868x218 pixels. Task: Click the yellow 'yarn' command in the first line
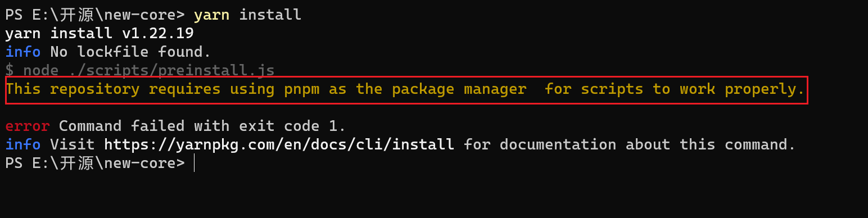click(x=211, y=15)
